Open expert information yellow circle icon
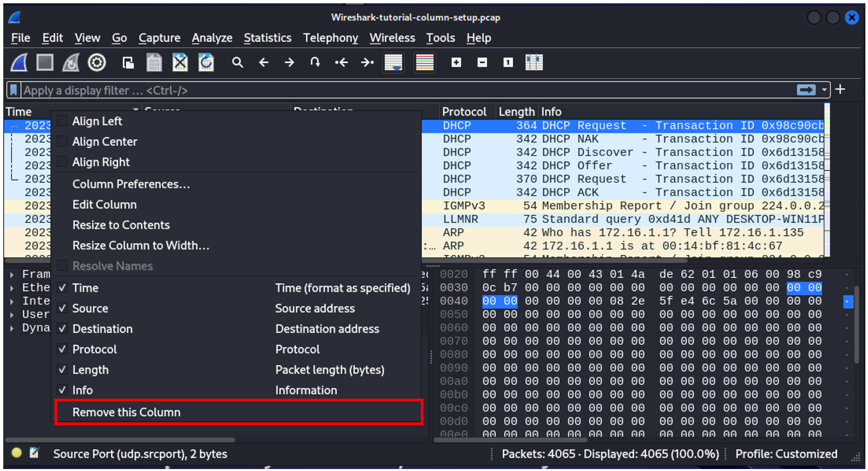This screenshot has height=471, width=868. coord(17,453)
